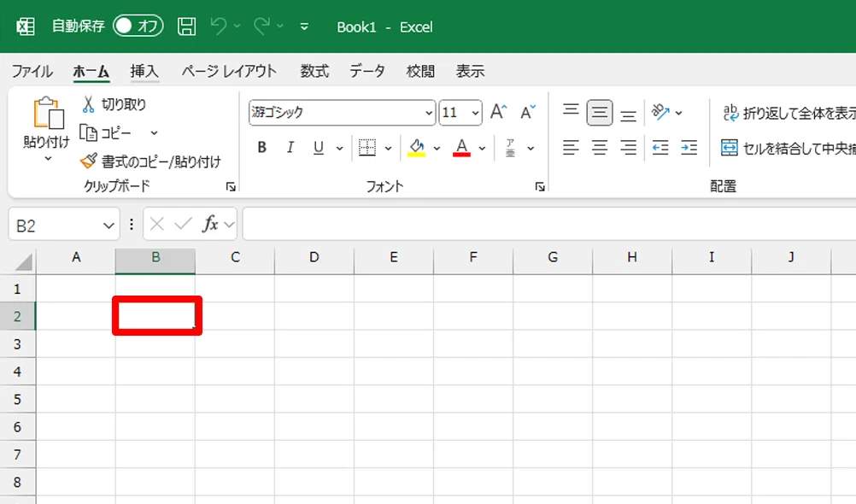Select Top Align icon
The width and height of the screenshot is (856, 504).
(x=571, y=112)
